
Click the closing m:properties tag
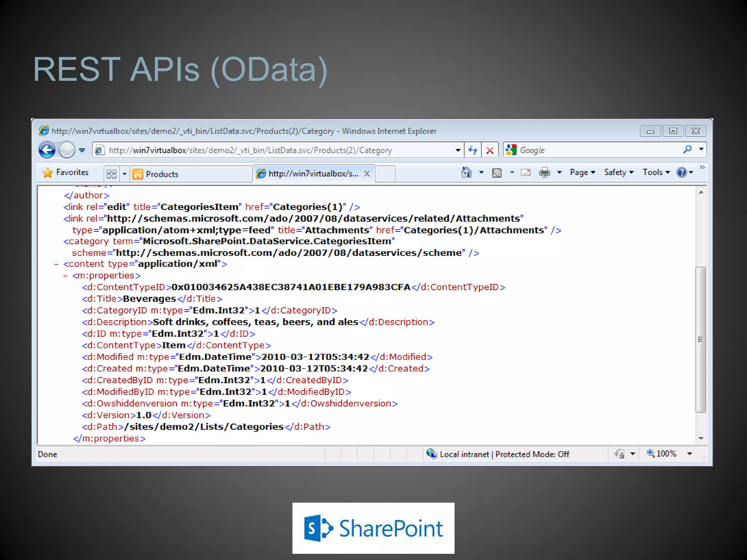[x=109, y=439]
